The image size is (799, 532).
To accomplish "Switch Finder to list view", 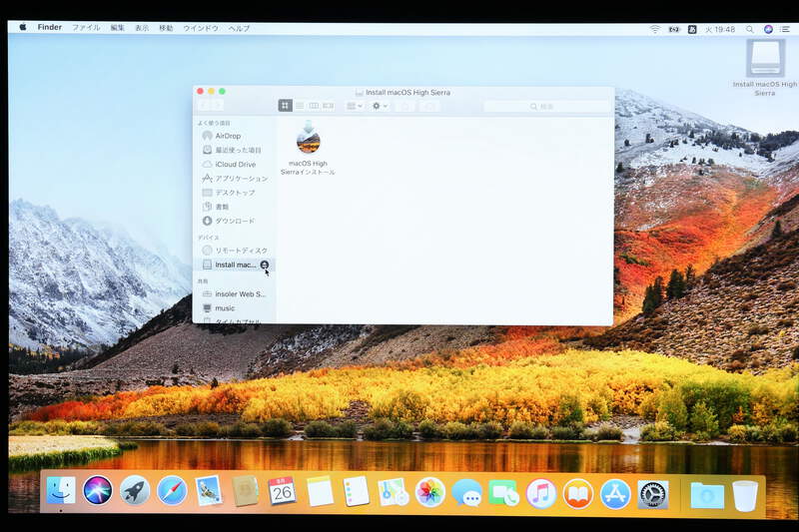I will (x=300, y=106).
